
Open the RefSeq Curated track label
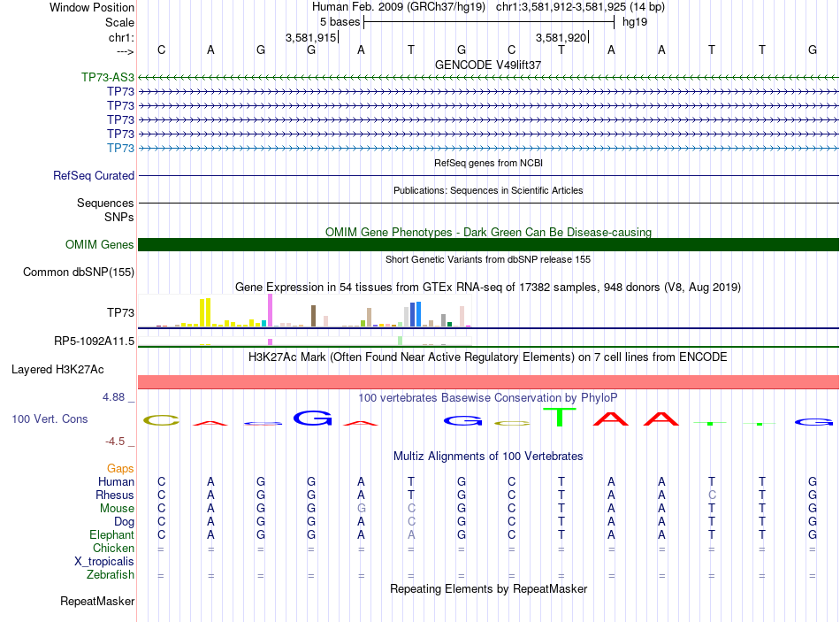pos(94,175)
